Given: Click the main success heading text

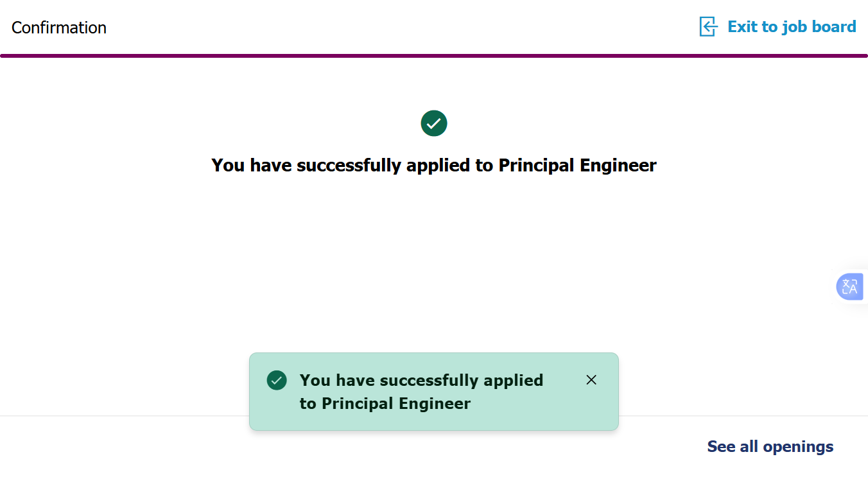Looking at the screenshot, I should point(434,166).
